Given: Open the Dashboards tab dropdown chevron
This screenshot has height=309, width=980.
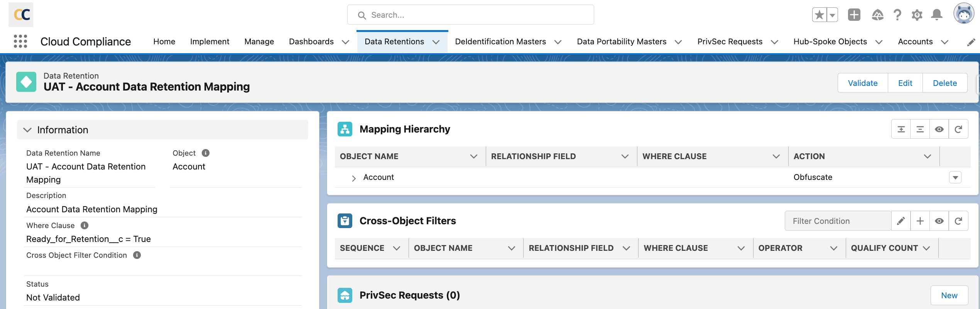Looking at the screenshot, I should pyautogui.click(x=346, y=42).
